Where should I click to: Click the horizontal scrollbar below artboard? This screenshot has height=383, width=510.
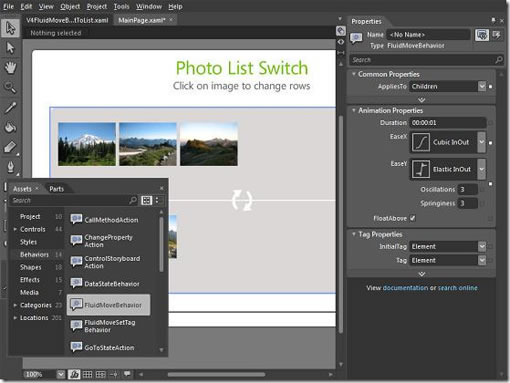[216, 374]
